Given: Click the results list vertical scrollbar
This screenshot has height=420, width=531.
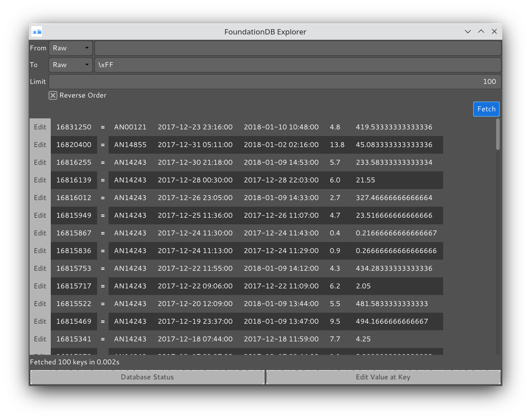Looking at the screenshot, I should point(498,134).
